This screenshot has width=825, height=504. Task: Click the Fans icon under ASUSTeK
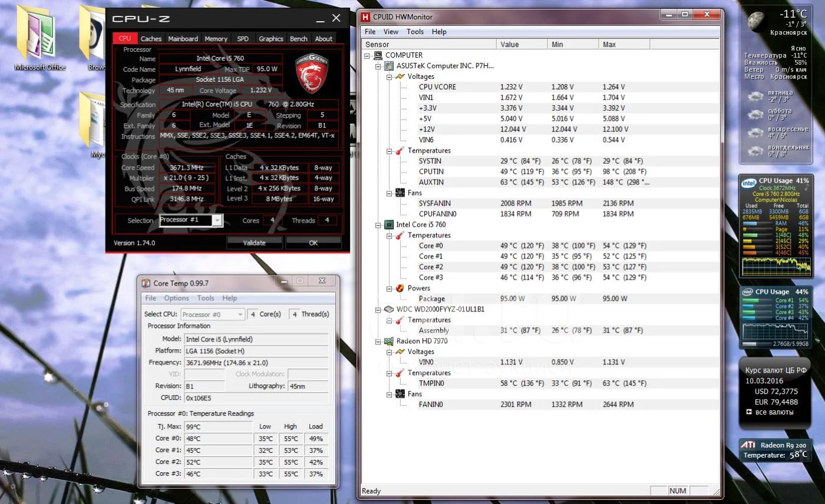[400, 193]
